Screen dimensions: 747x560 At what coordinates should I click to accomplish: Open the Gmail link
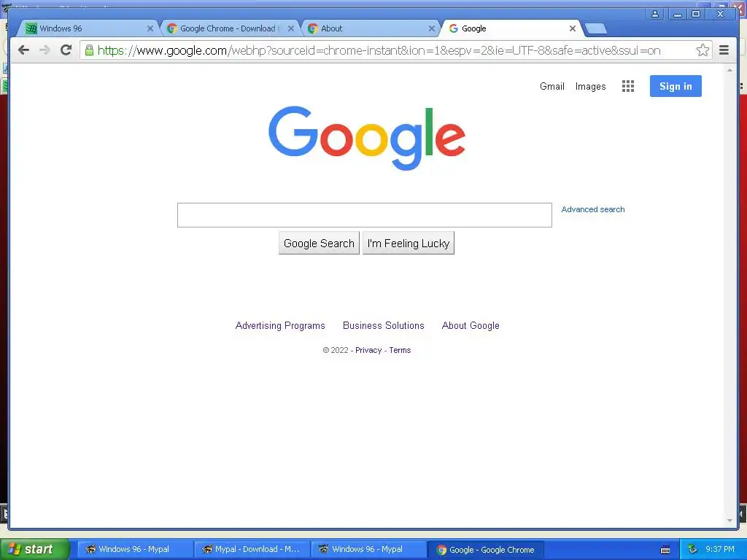(551, 86)
